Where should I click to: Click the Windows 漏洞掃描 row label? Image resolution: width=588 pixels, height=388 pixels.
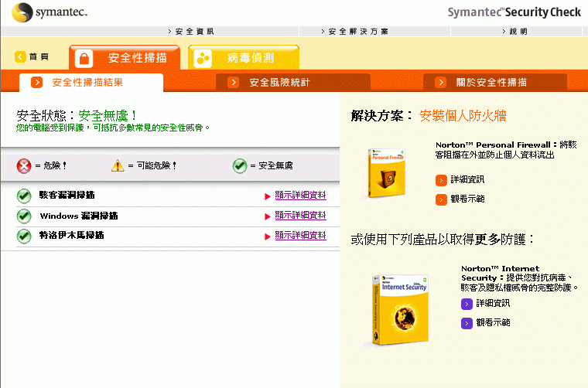point(79,216)
